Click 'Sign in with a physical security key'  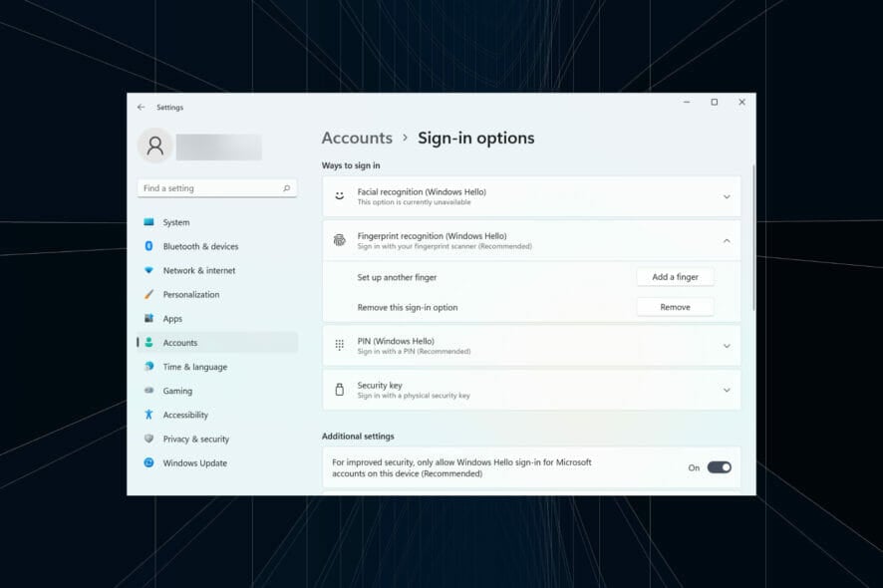click(414, 396)
